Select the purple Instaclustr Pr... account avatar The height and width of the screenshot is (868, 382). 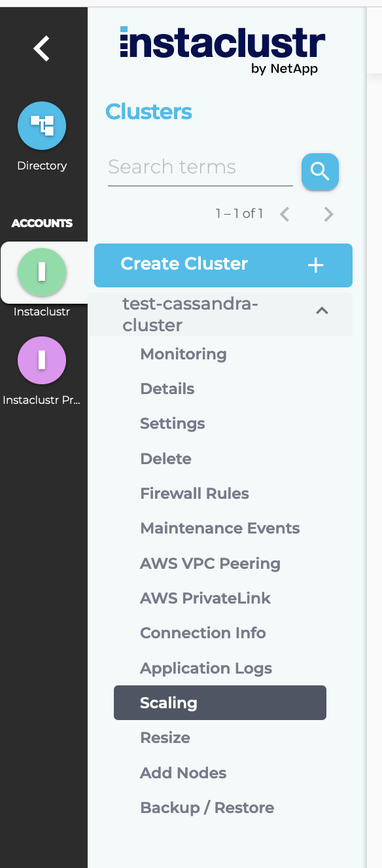(x=42, y=360)
